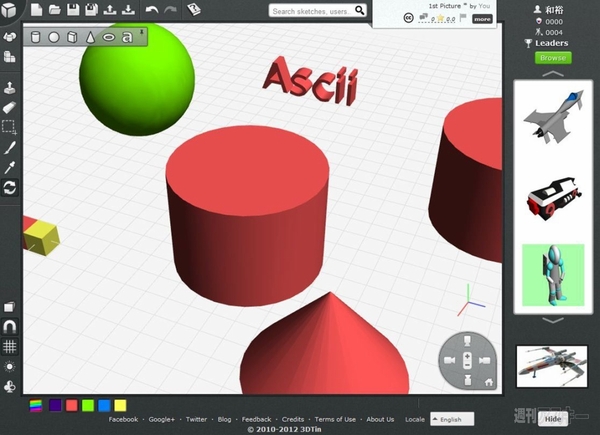Select the rotate refresh tool
This screenshot has height=435, width=600.
coord(10,187)
